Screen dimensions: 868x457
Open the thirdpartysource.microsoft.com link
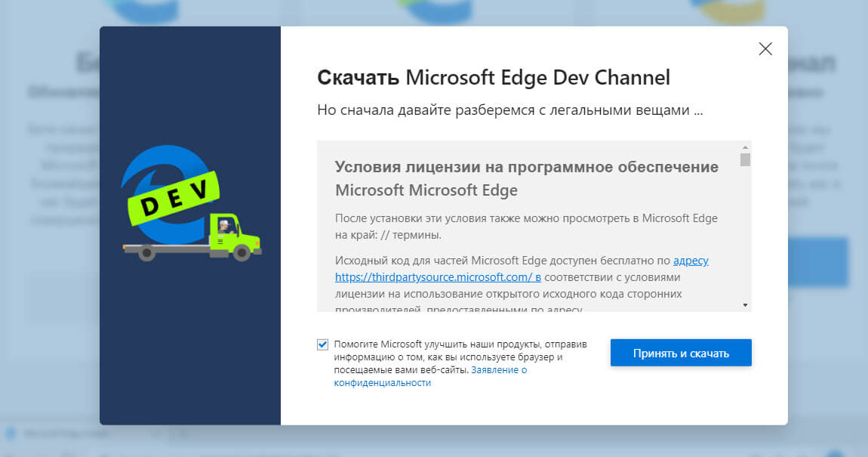click(438, 277)
